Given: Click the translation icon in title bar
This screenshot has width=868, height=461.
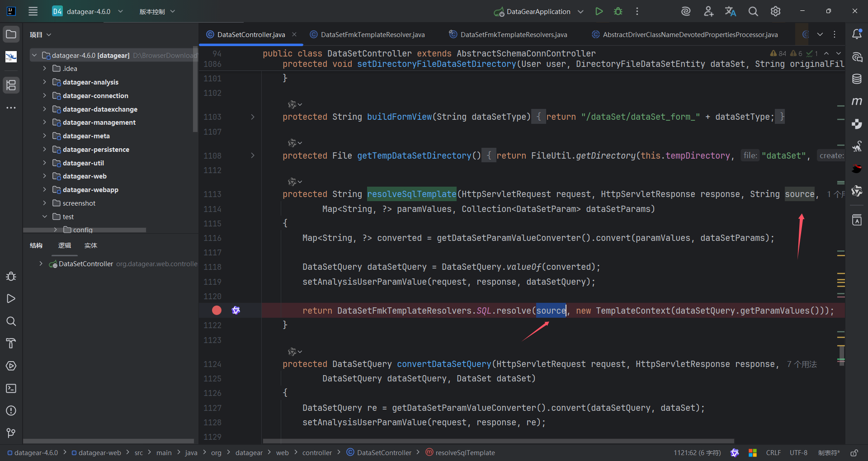Looking at the screenshot, I should (x=731, y=11).
